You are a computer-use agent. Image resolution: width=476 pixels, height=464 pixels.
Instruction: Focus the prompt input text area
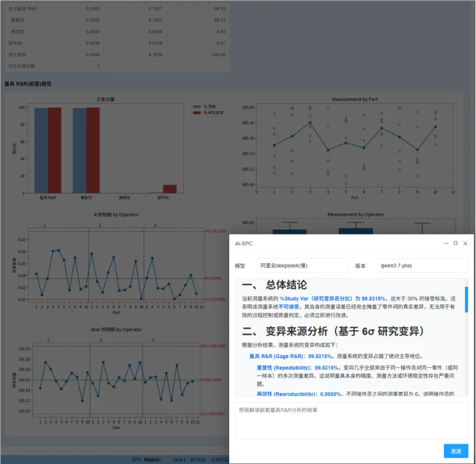click(x=351, y=421)
